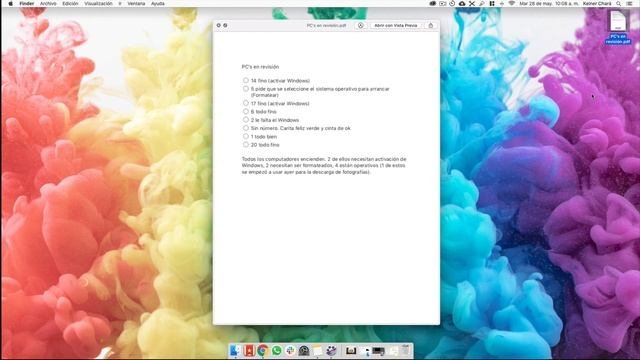Check the '6 todo fino' circle
Screen dimensions: 640x360
coord(246,111)
